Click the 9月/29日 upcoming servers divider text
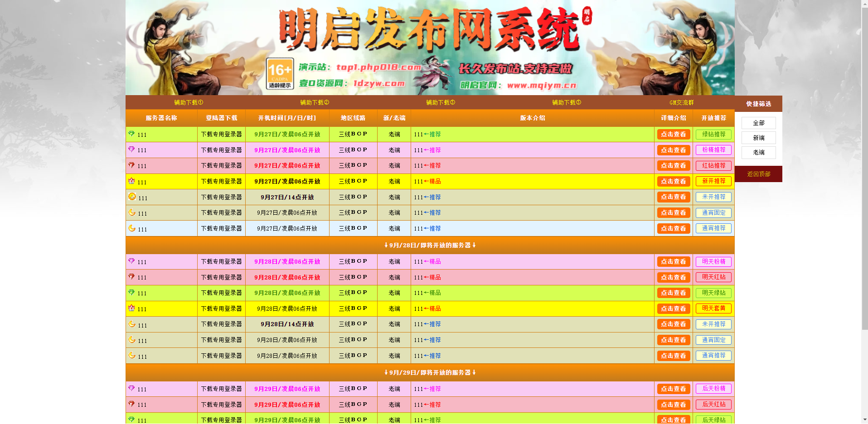The width and height of the screenshot is (868, 424). pos(430,372)
